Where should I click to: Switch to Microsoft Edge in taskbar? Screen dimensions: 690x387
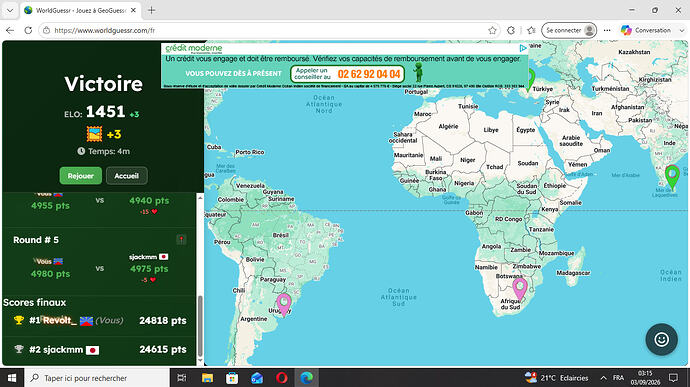[x=307, y=378]
